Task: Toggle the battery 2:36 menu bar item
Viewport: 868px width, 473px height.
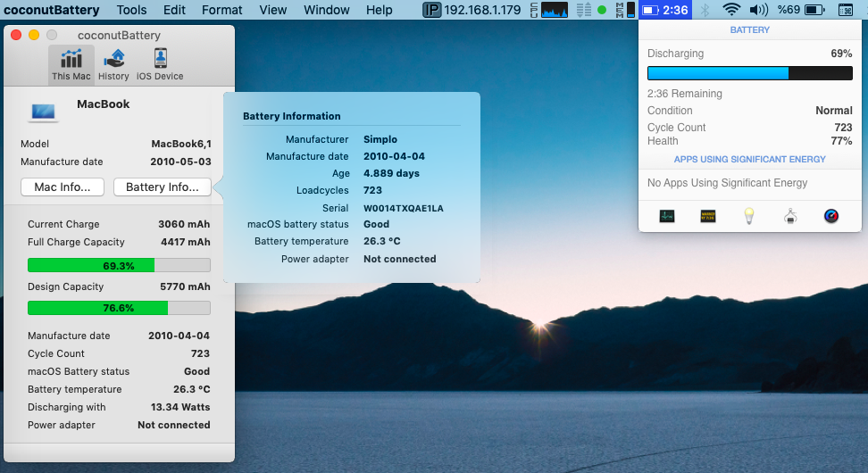Action: [664, 10]
